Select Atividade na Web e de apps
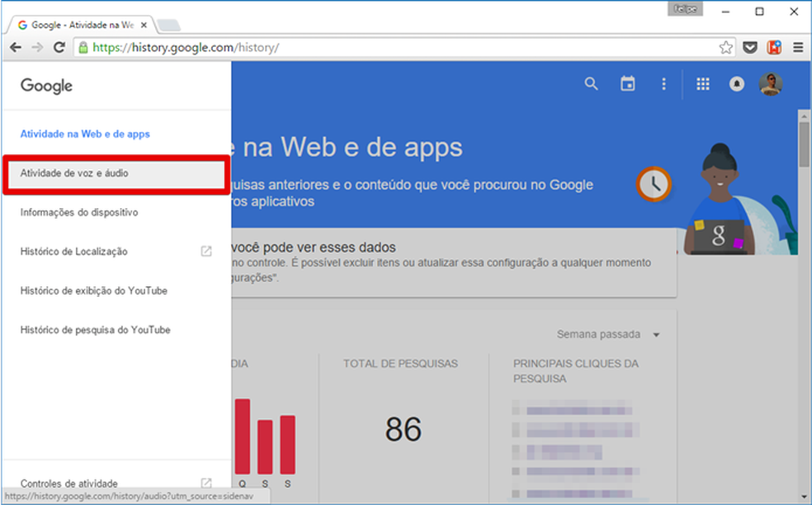Image resolution: width=812 pixels, height=505 pixels. (x=85, y=135)
